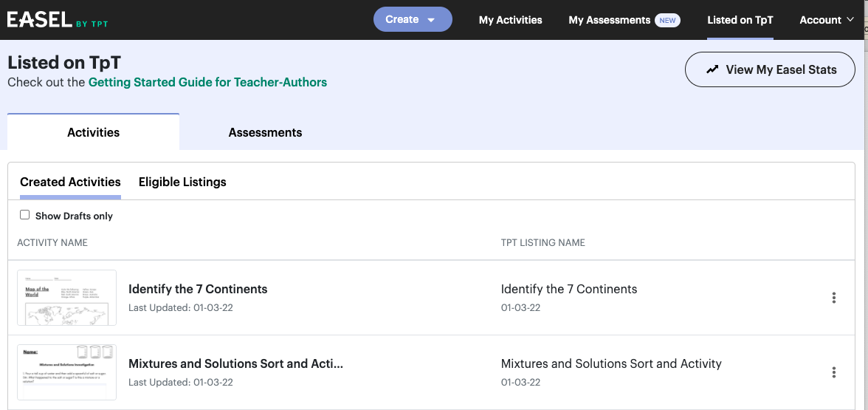
Task: Open the Create dropdown
Action: pyautogui.click(x=413, y=19)
